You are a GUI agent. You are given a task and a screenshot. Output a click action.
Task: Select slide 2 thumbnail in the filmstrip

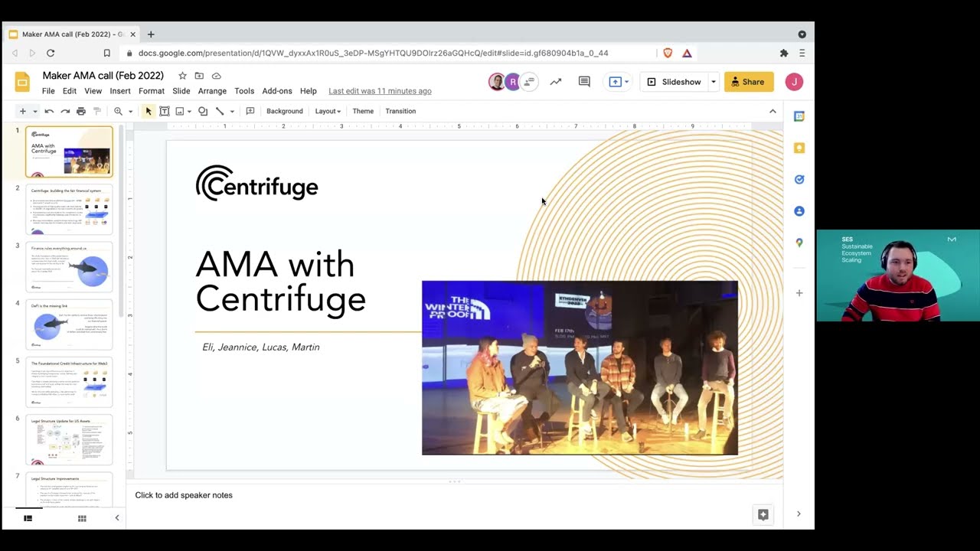click(x=70, y=209)
